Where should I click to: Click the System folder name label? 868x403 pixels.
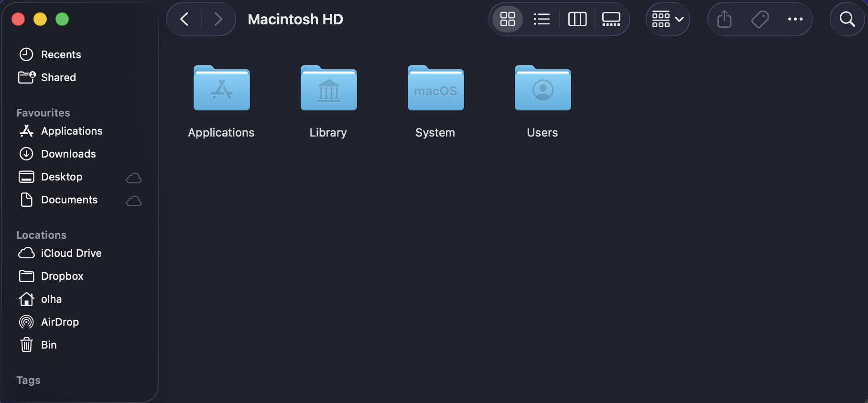click(x=435, y=133)
